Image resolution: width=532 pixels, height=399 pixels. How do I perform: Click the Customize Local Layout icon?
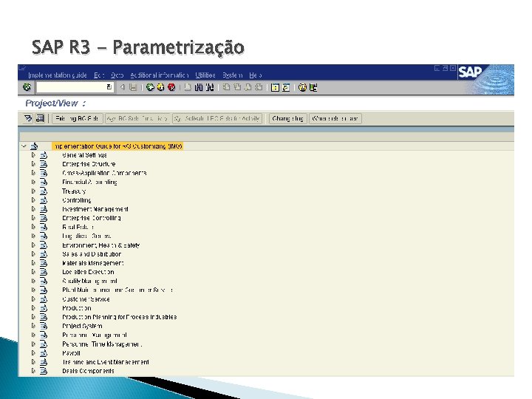313,87
